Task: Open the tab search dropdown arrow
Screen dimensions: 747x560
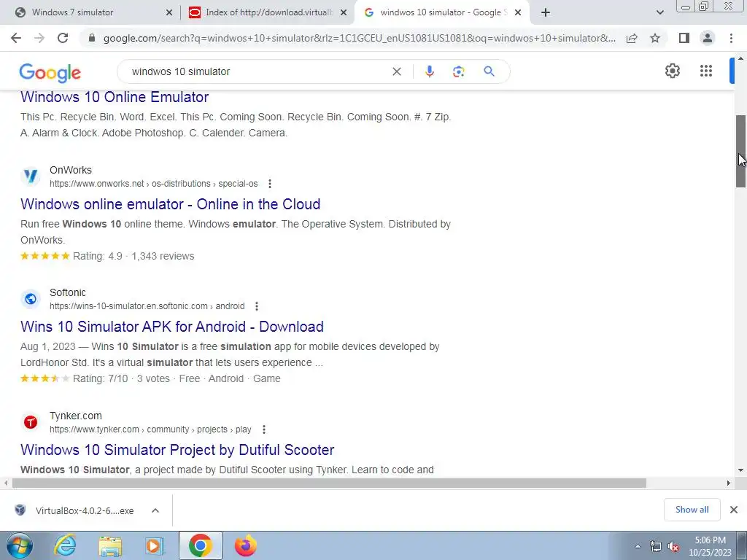Action: (659, 12)
